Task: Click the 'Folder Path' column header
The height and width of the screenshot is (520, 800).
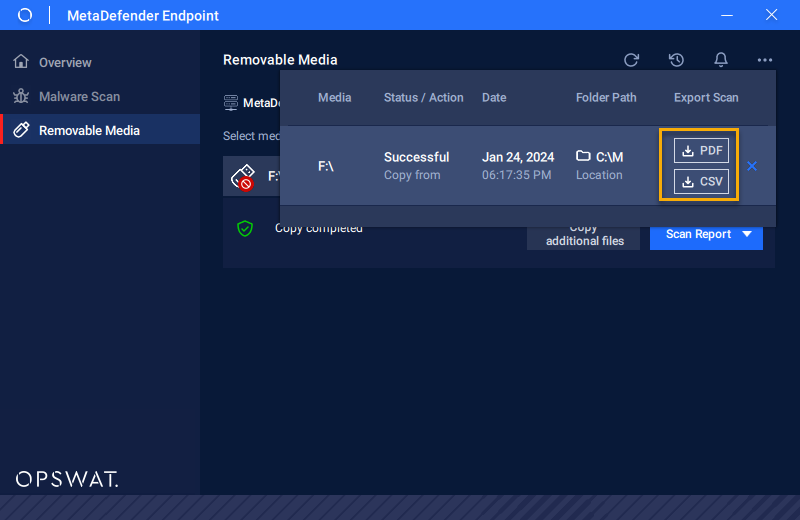Action: point(606,97)
